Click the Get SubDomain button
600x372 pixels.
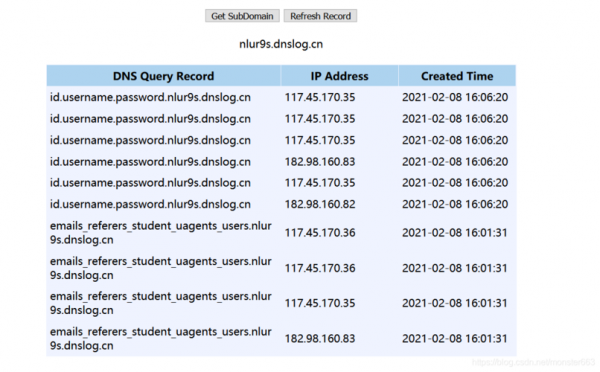coord(242,16)
